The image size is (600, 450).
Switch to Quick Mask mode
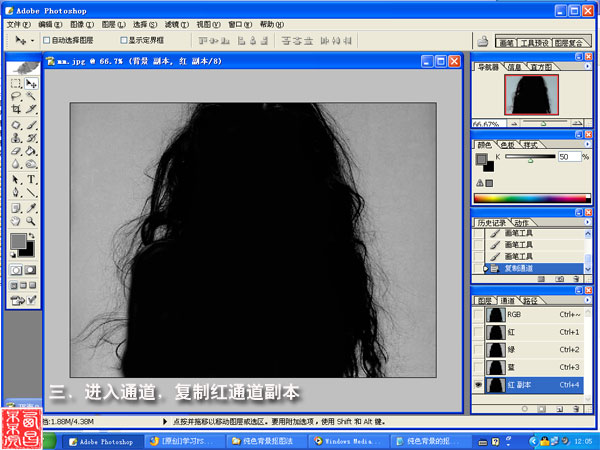click(x=31, y=270)
